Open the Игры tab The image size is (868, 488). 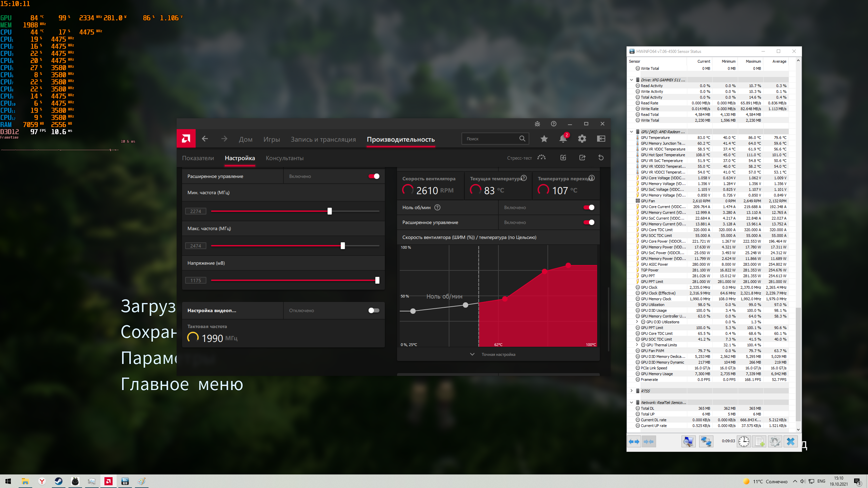(x=272, y=139)
